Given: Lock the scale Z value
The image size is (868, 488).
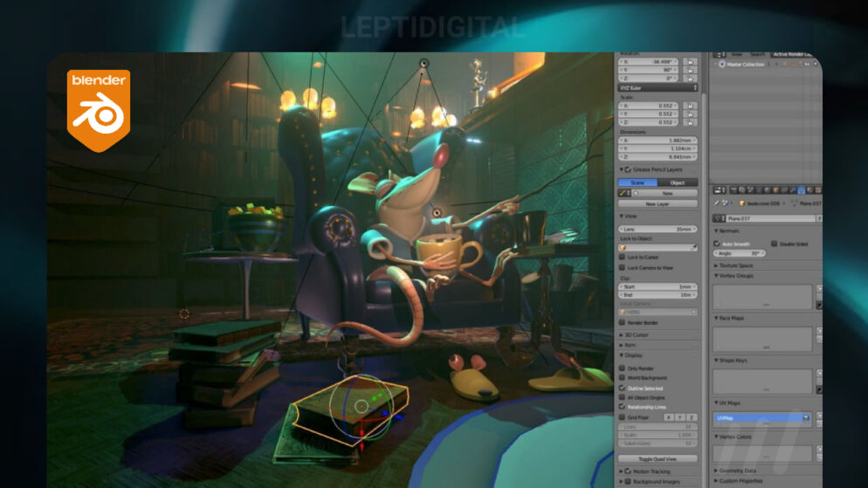Looking at the screenshot, I should (690, 122).
